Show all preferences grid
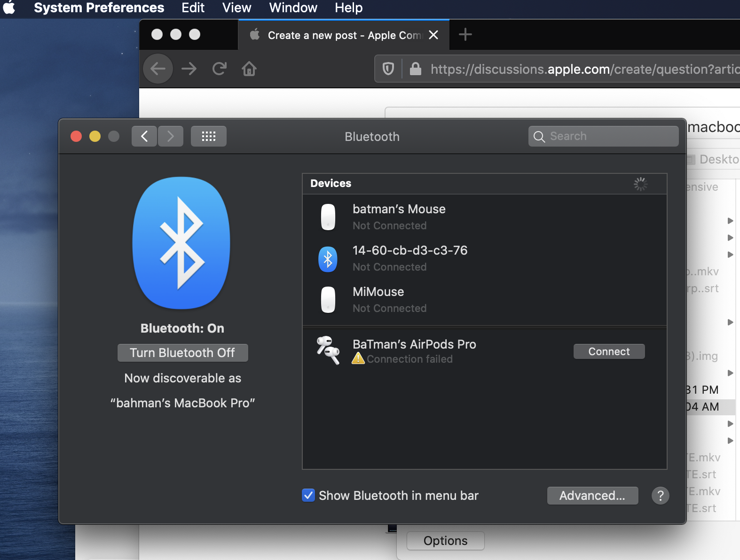Viewport: 740px width, 560px height. click(209, 136)
